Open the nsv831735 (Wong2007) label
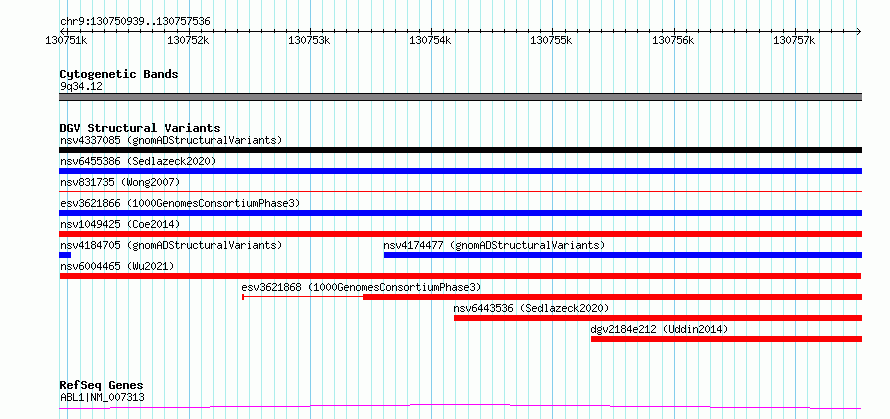Image resolution: width=890 pixels, height=419 pixels. pyautogui.click(x=120, y=182)
